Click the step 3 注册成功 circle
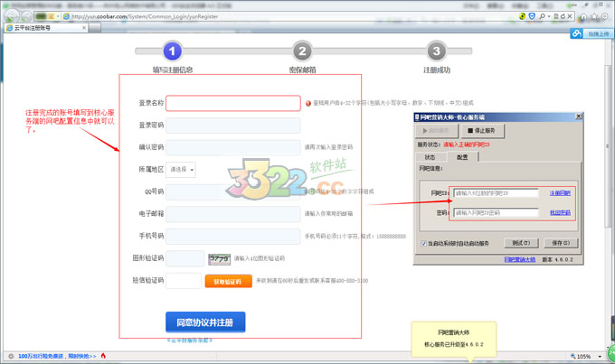The height and width of the screenshot is (364, 615). (436, 51)
